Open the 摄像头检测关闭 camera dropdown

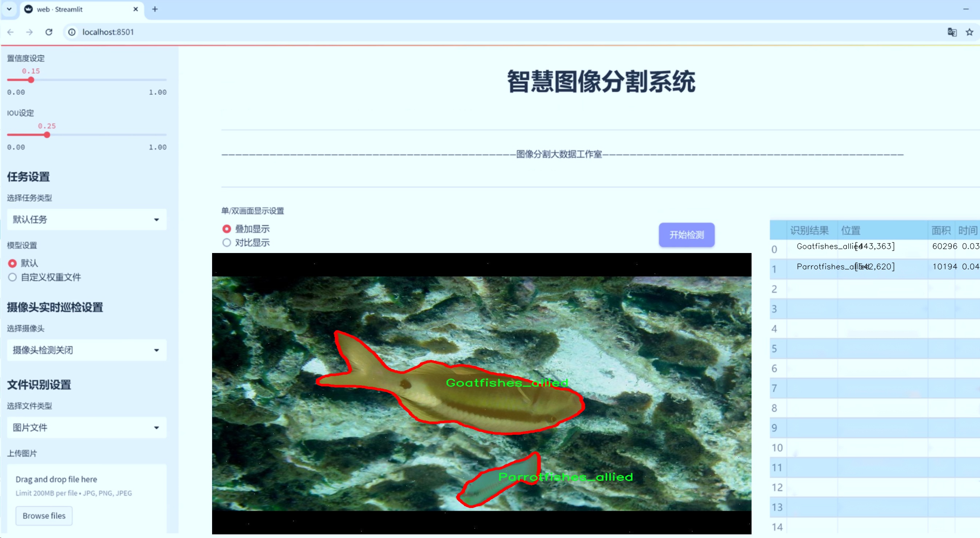point(87,350)
